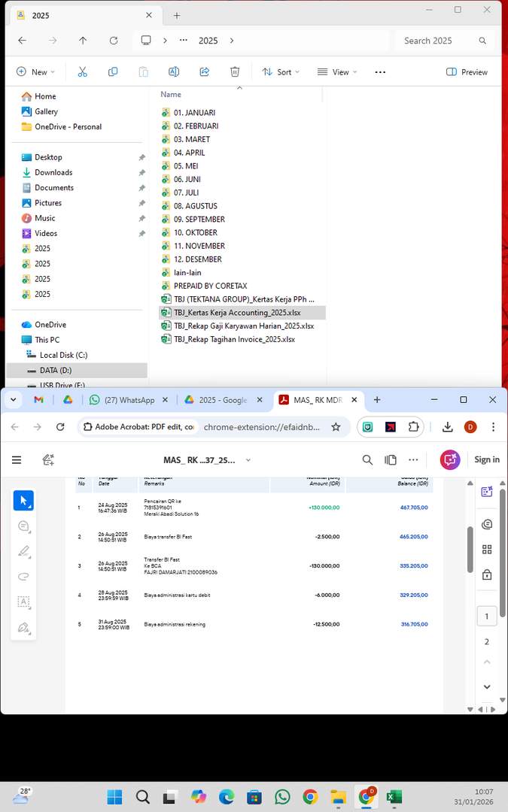The height and width of the screenshot is (812, 508).
Task: Open Microsoft Edge from the taskbar
Action: coord(227,796)
